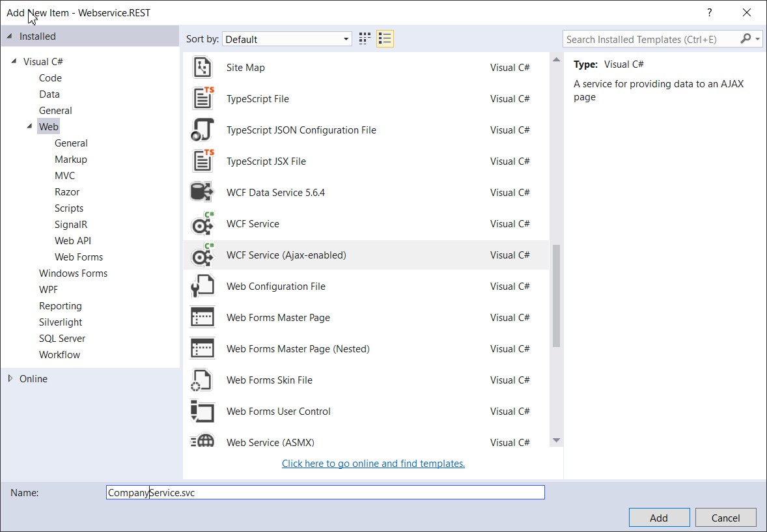Screen dimensions: 767x532
Task: Select 'WCF Service (Ajax-enabled)' template name
Action: point(286,255)
